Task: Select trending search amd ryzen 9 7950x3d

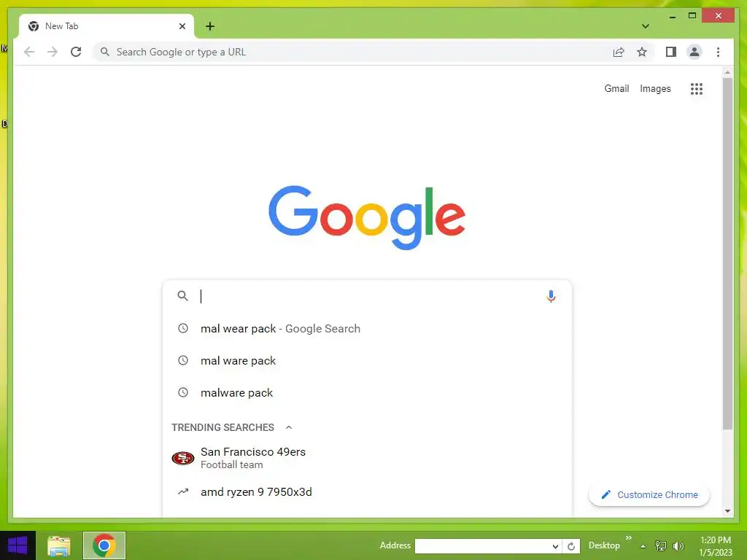Action: tap(367, 492)
